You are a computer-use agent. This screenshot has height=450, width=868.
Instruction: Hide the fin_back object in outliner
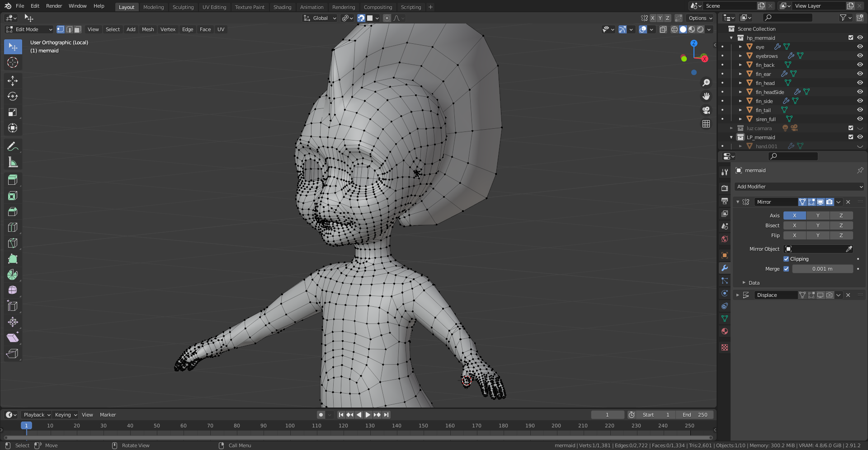click(x=860, y=65)
